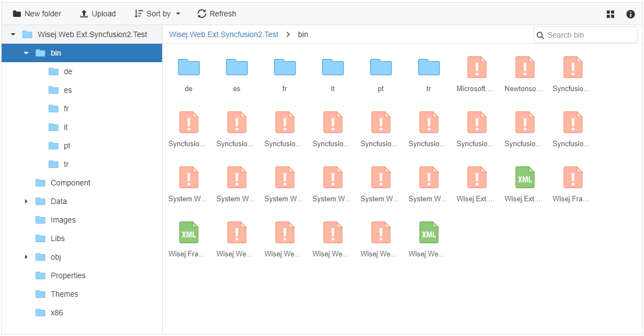Viewport: 644px width, 336px height.
Task: Collapse the bin tree node arrow
Action: [x=26, y=53]
